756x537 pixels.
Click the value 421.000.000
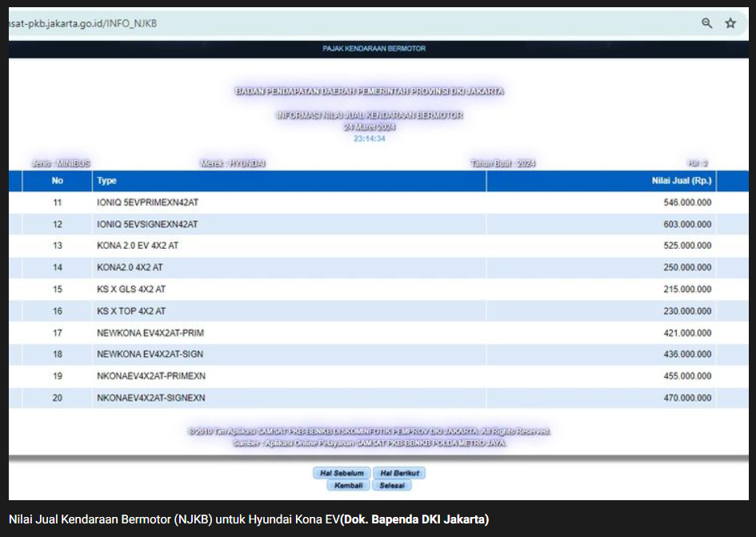pyautogui.click(x=687, y=333)
